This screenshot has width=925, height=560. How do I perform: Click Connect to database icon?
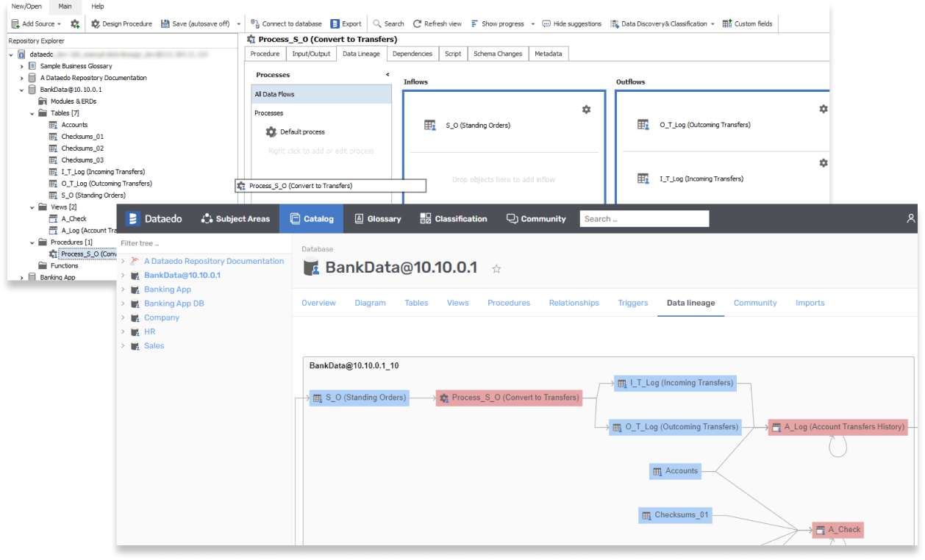pos(255,24)
